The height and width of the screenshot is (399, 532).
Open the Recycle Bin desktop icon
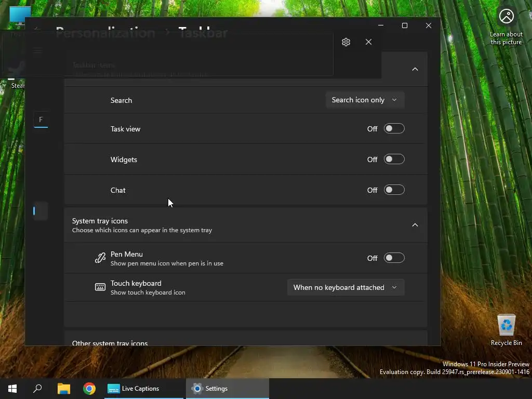click(506, 330)
